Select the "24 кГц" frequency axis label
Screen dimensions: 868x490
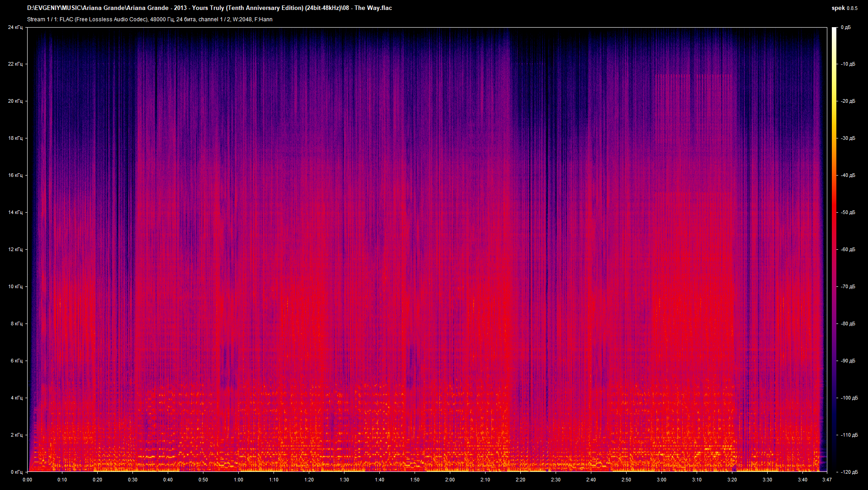pyautogui.click(x=16, y=27)
